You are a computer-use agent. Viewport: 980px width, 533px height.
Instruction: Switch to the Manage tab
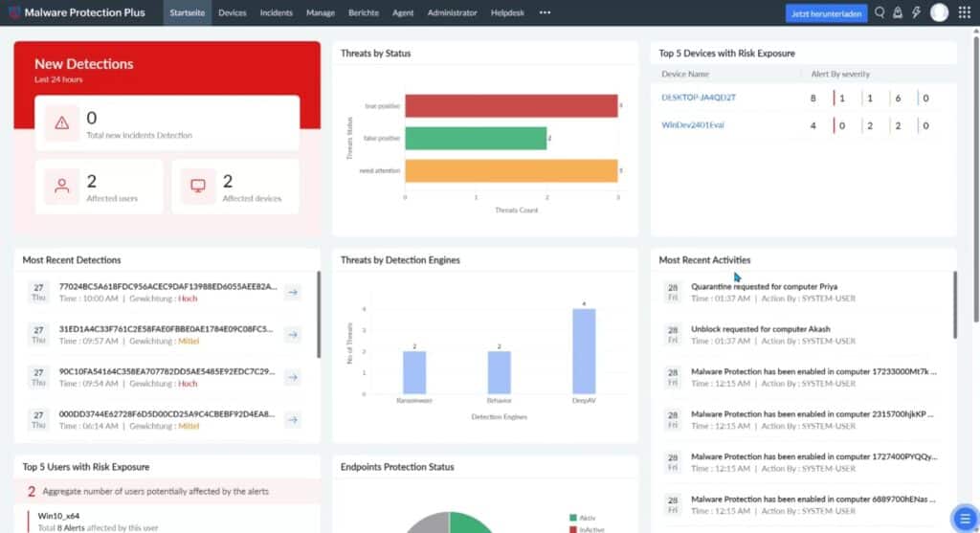click(321, 12)
